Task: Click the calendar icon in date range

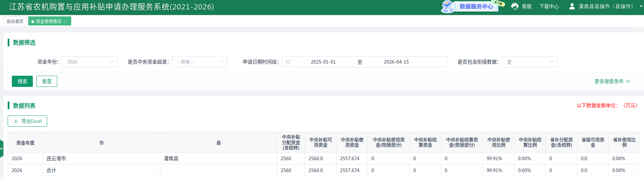Action: pyautogui.click(x=288, y=62)
